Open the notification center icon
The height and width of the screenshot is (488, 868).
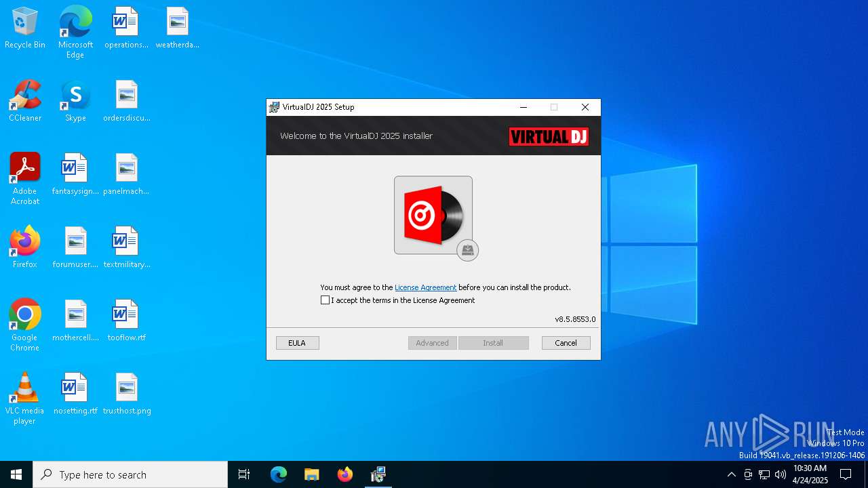coord(846,474)
